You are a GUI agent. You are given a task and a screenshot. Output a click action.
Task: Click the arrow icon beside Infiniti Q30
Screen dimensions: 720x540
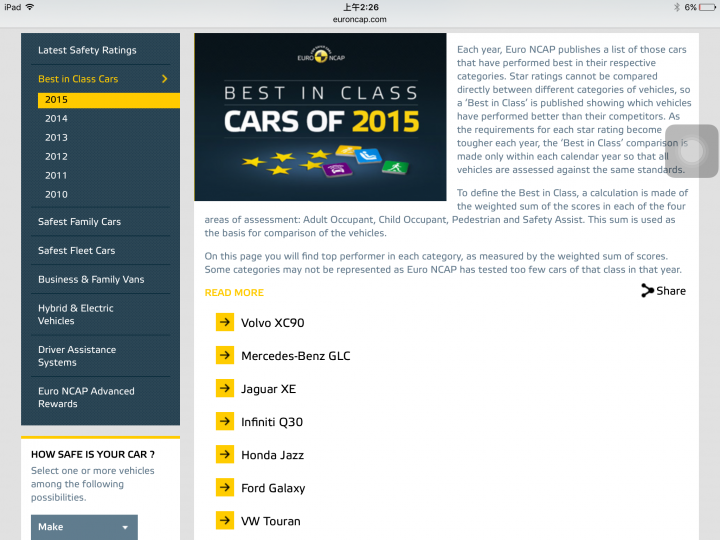click(225, 422)
